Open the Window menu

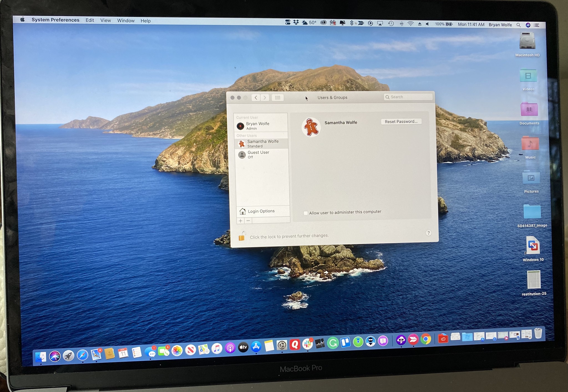click(126, 21)
